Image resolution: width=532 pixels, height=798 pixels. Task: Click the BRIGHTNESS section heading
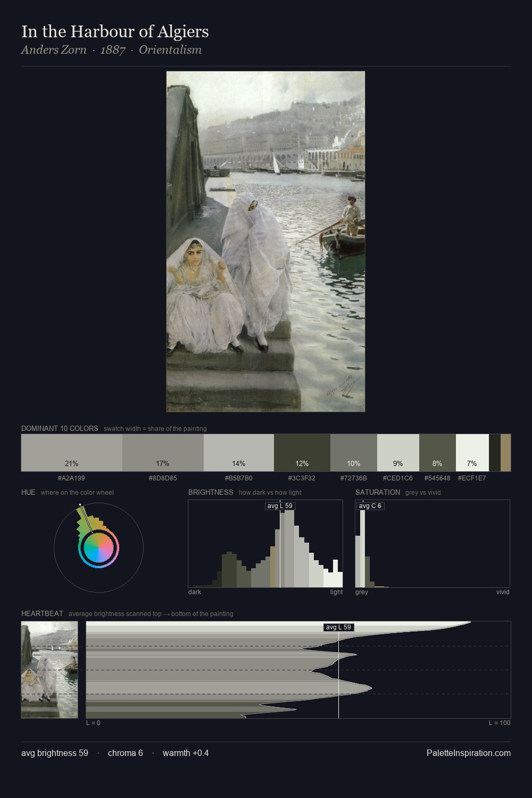211,492
